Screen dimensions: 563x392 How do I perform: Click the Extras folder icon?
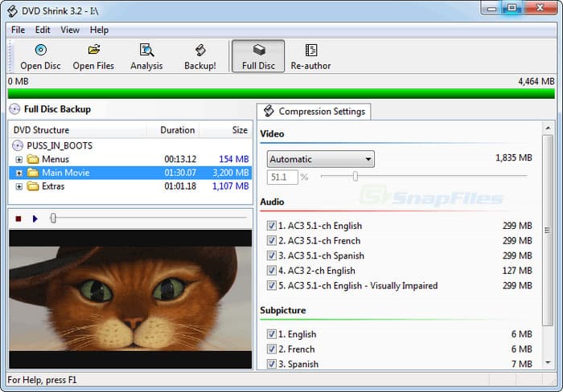point(33,186)
